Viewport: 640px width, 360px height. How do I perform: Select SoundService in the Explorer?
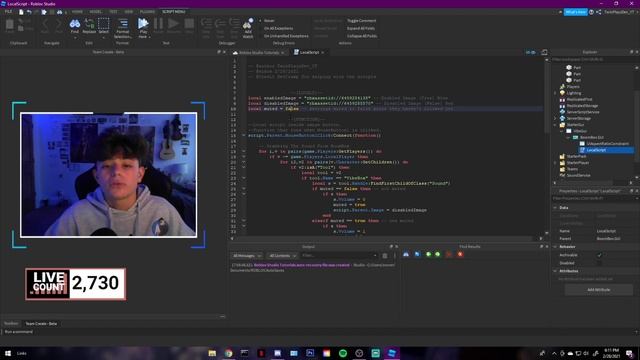pos(575,175)
